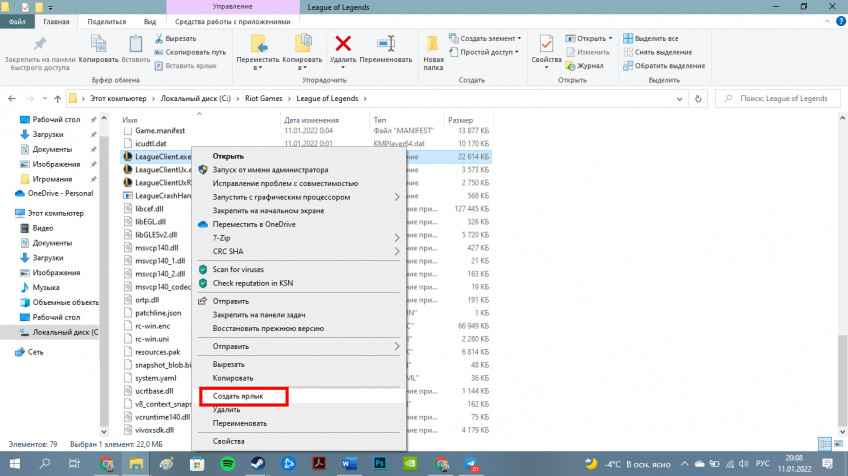Switch to large icons view button
This screenshot has height=476, width=848.
click(838, 444)
